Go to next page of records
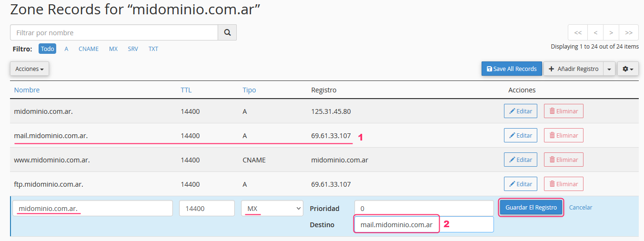Screen dimensions: 644x241 (611, 33)
